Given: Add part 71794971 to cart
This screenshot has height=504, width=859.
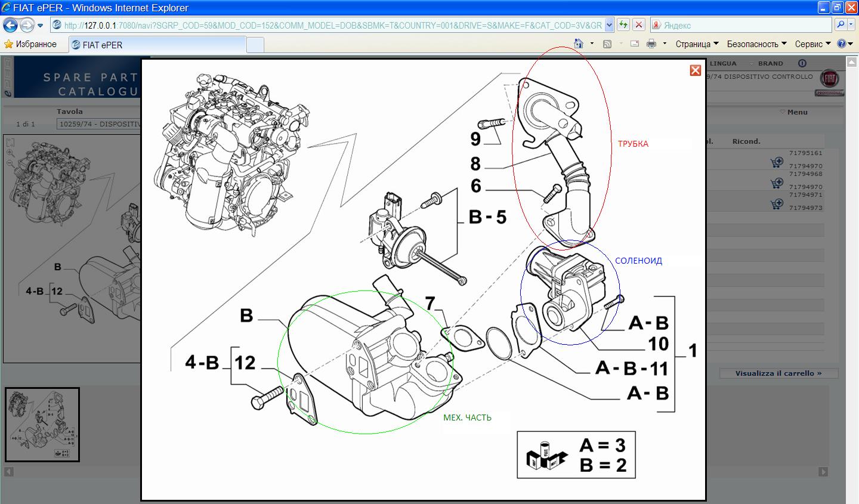Looking at the screenshot, I should pyautogui.click(x=776, y=204).
